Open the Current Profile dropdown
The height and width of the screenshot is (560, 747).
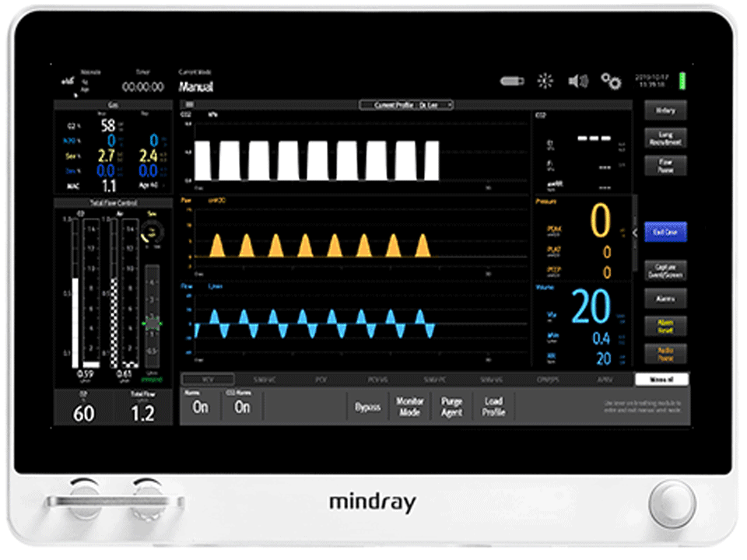pyautogui.click(x=405, y=104)
